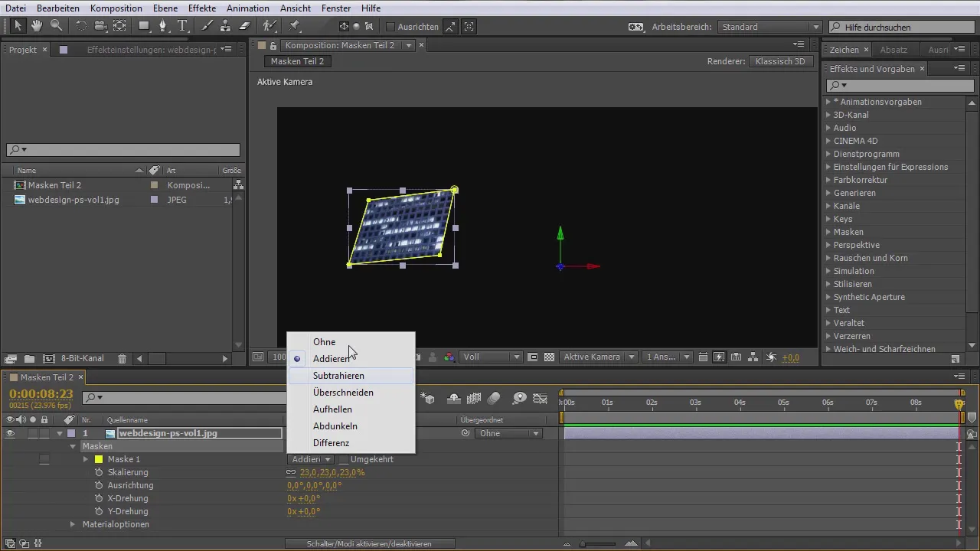Create new folder in Projekt panel

point(29,358)
